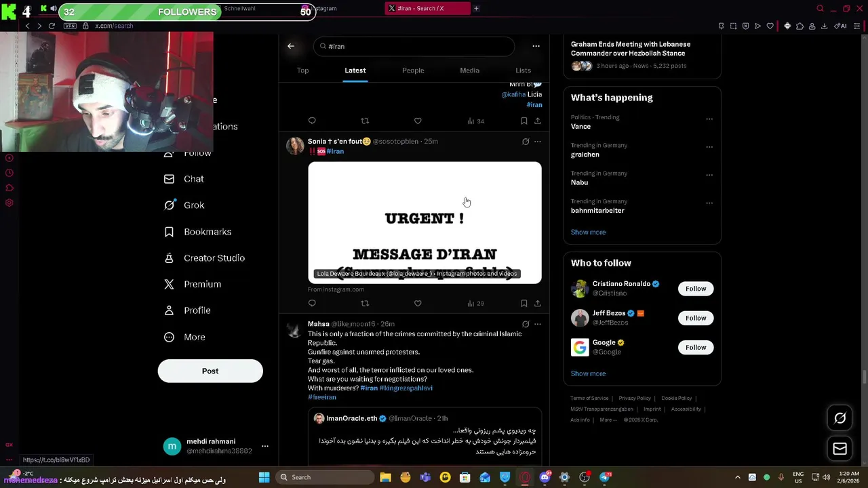
Task: Open search options three-dot menu beside search box
Action: [x=536, y=46]
